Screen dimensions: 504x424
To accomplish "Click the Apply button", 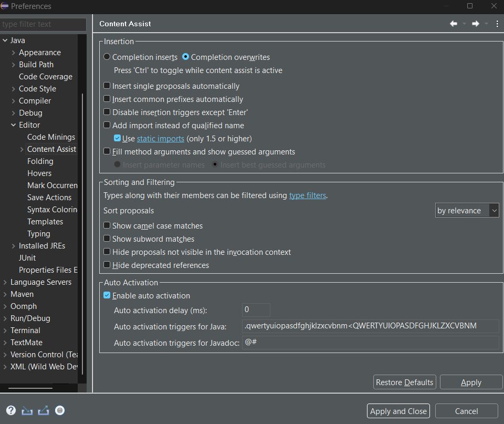I will coord(471,382).
